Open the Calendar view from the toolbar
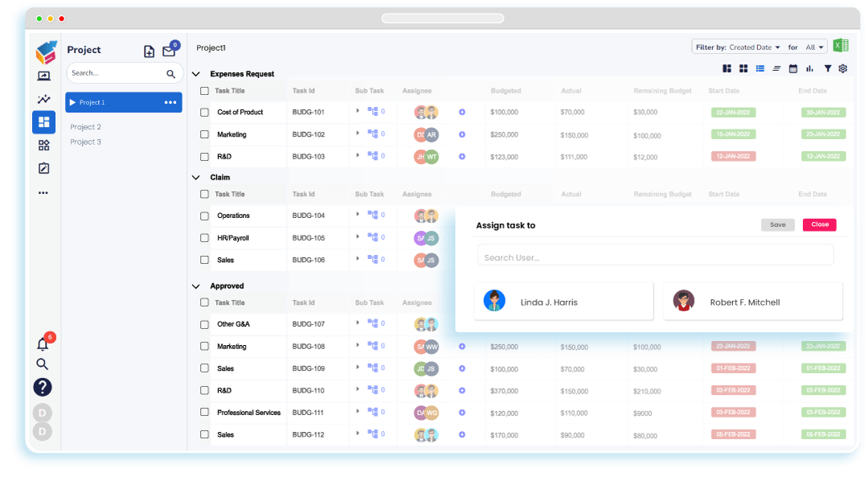This screenshot has height=481, width=868. [x=792, y=68]
